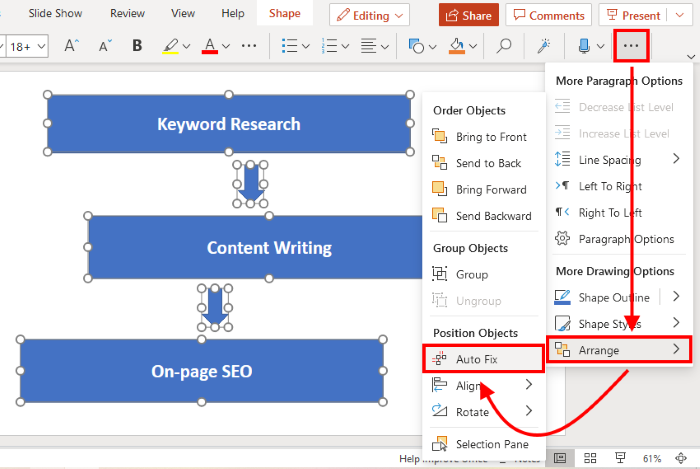Expand the shape fill dropdown arrow
The image size is (700, 469).
click(473, 46)
